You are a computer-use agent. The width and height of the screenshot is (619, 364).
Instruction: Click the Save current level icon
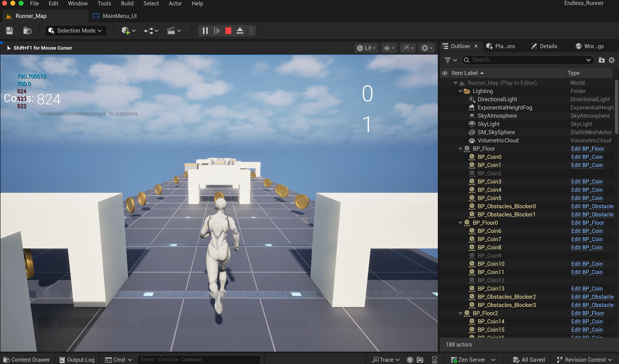[x=9, y=31]
